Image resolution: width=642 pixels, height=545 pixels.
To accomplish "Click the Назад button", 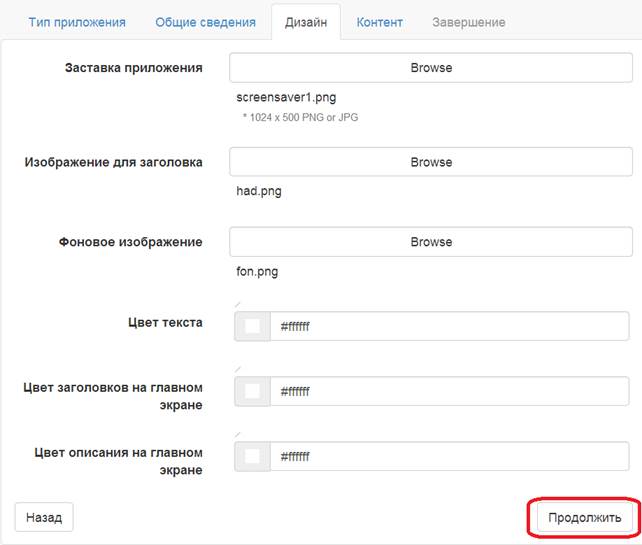I will [x=44, y=517].
